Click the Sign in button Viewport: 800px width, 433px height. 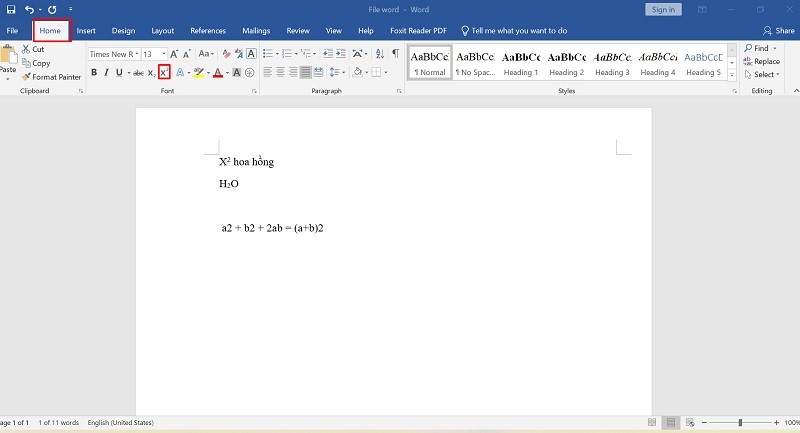coord(663,9)
